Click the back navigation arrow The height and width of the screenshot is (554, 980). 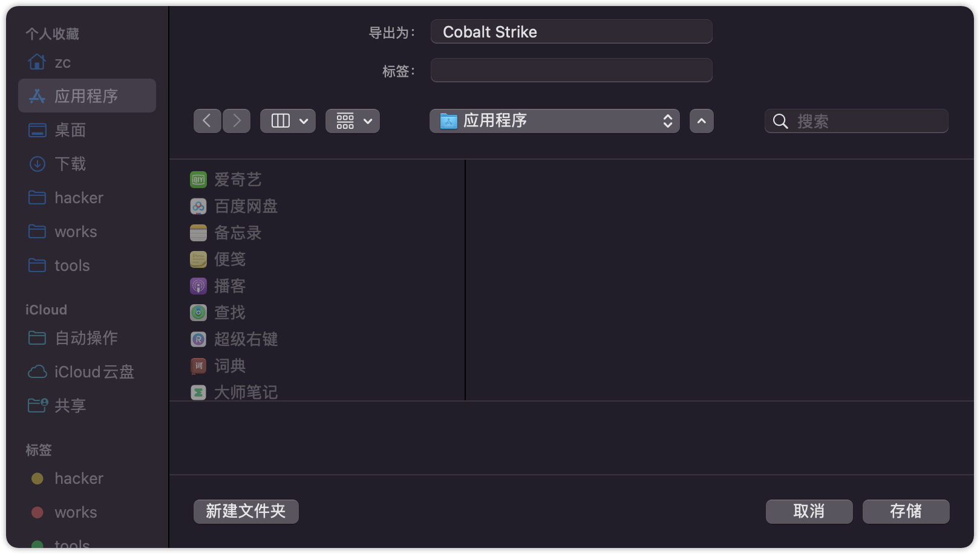pos(207,121)
